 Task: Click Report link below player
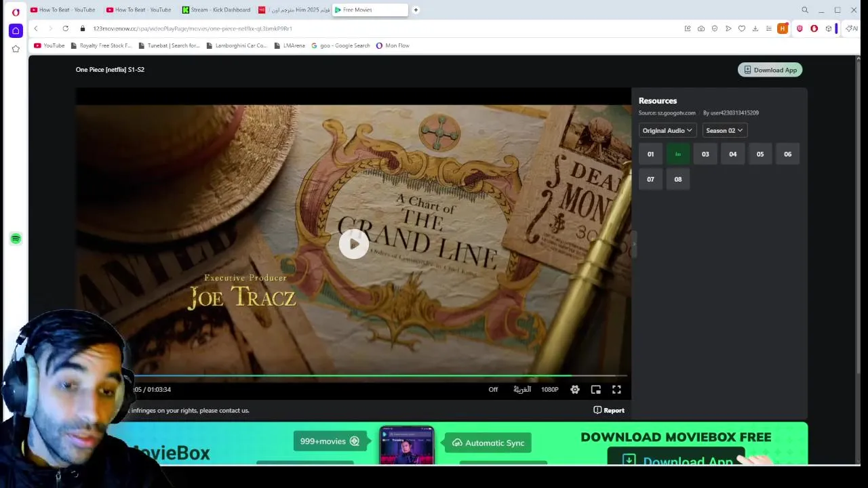coord(609,410)
